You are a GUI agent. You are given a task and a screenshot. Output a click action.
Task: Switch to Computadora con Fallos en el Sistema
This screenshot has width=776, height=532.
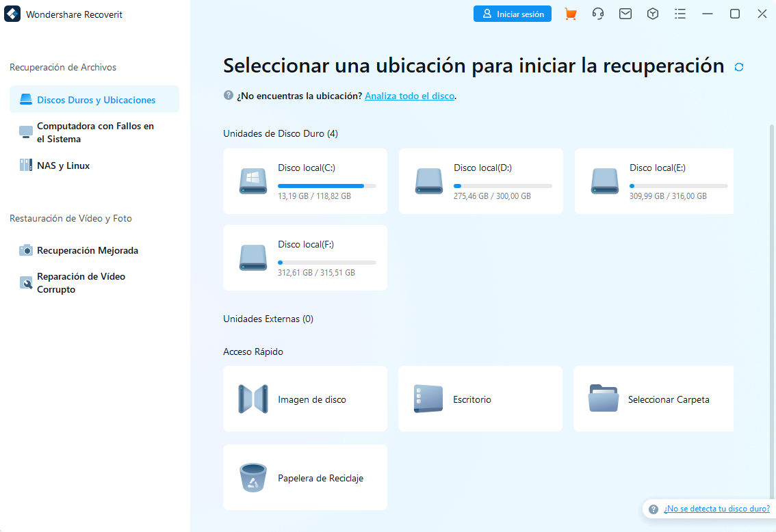(x=94, y=132)
